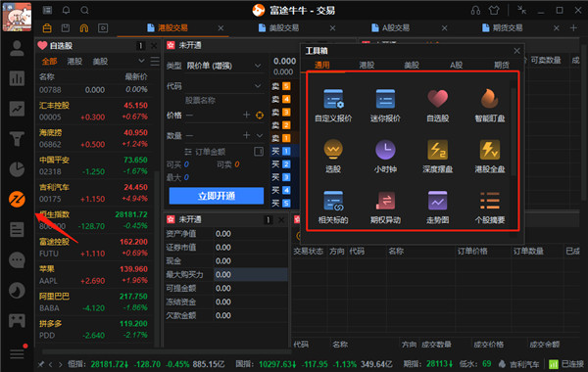Select the 拼多多 PDD watchlist row
Image resolution: width=588 pixels, height=372 pixels.
click(93, 329)
